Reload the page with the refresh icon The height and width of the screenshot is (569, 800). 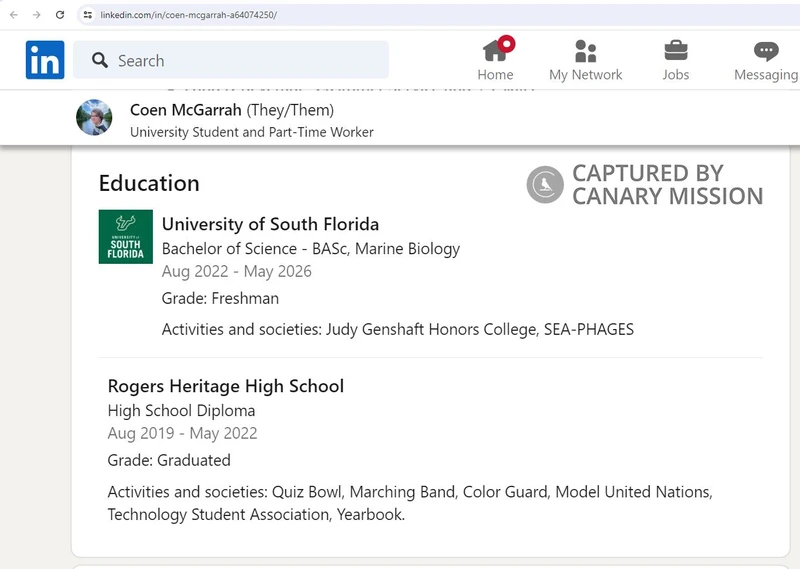pos(60,15)
